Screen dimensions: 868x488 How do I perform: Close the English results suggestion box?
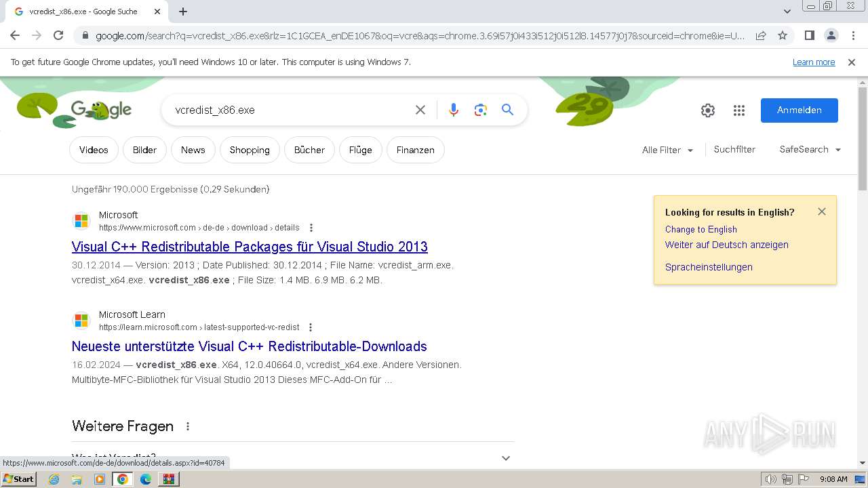(822, 211)
